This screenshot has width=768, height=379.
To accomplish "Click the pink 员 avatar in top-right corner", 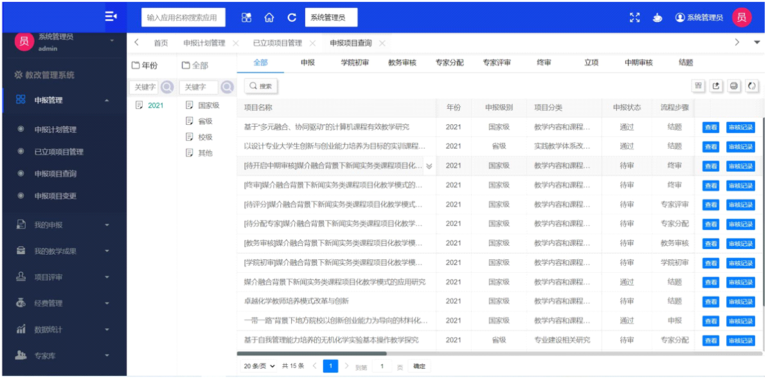I will (742, 18).
